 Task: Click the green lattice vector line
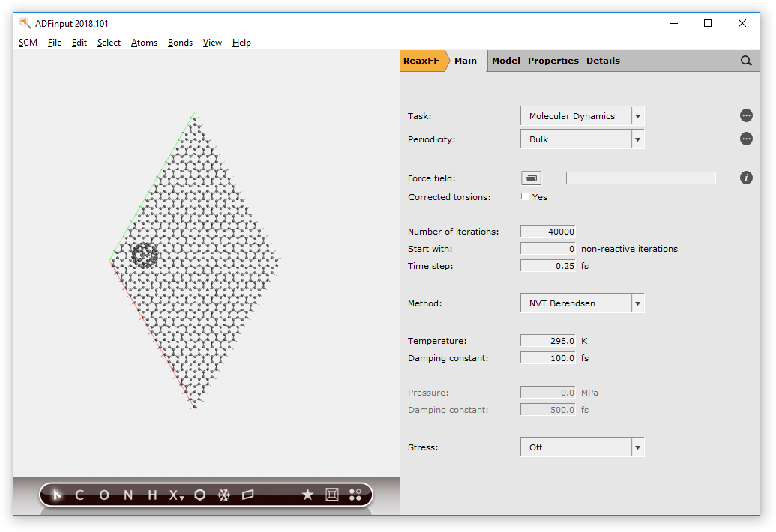(152, 185)
